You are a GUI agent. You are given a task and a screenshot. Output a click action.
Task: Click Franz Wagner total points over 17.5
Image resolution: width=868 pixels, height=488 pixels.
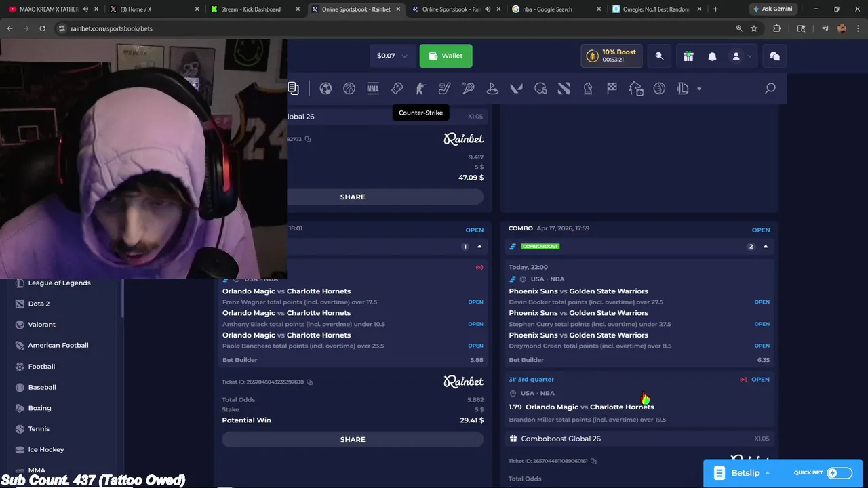click(x=300, y=302)
